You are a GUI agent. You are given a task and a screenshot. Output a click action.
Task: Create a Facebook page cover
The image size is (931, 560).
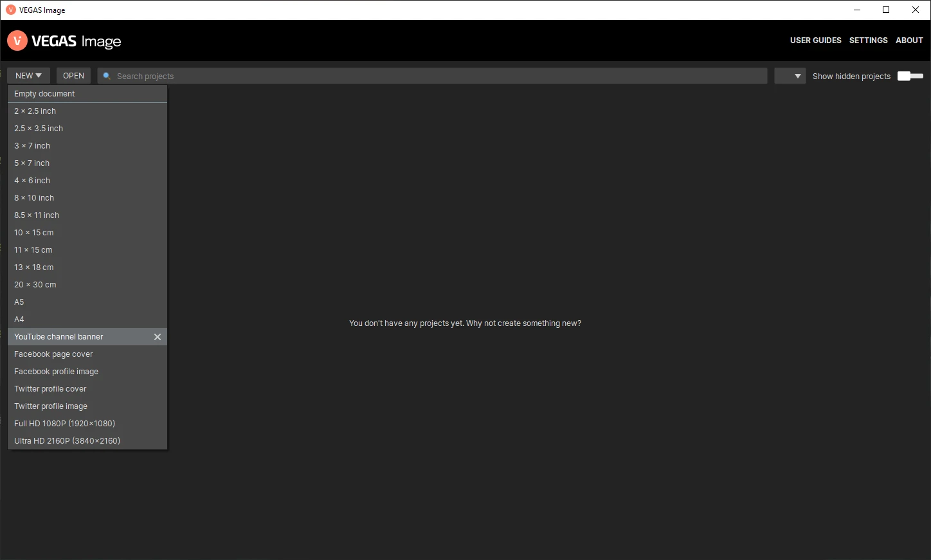pyautogui.click(x=87, y=354)
